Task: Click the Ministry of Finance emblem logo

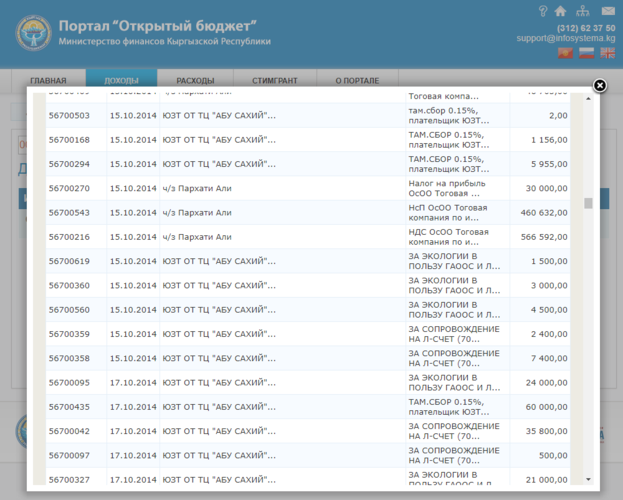Action: coord(33,33)
